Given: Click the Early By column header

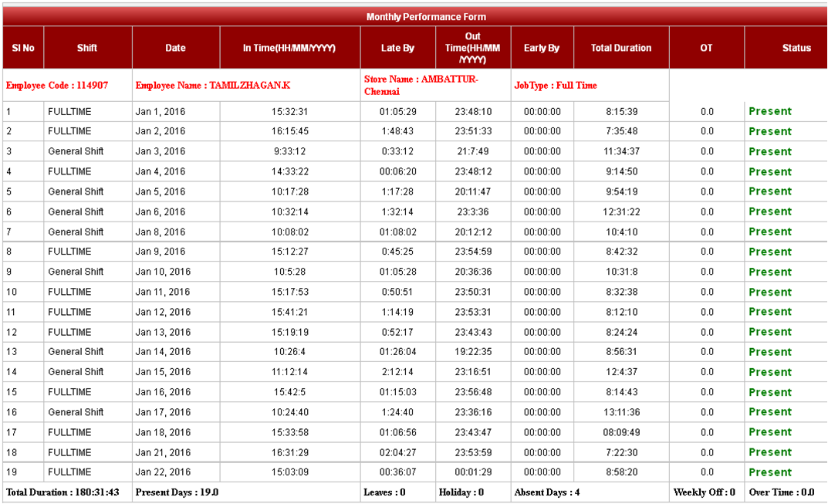Looking at the screenshot, I should tap(542, 48).
